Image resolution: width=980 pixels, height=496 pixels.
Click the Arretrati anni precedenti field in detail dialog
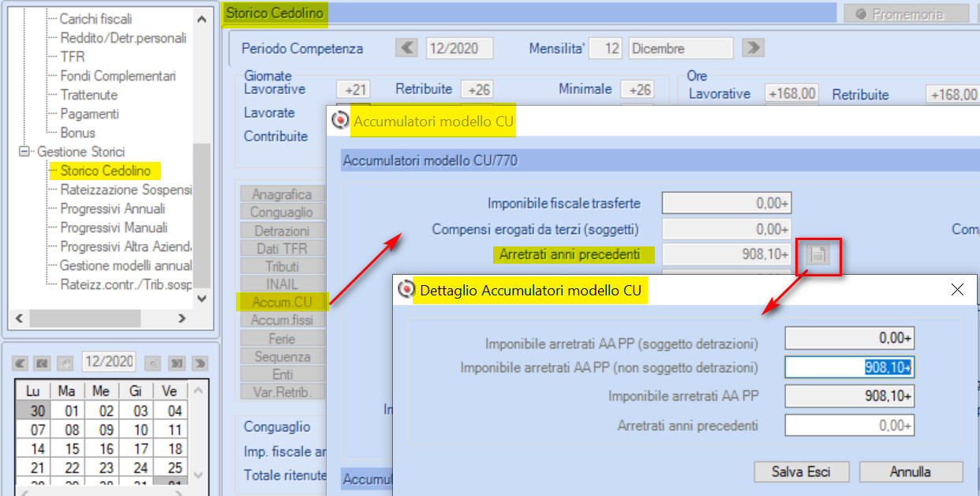pos(849,426)
